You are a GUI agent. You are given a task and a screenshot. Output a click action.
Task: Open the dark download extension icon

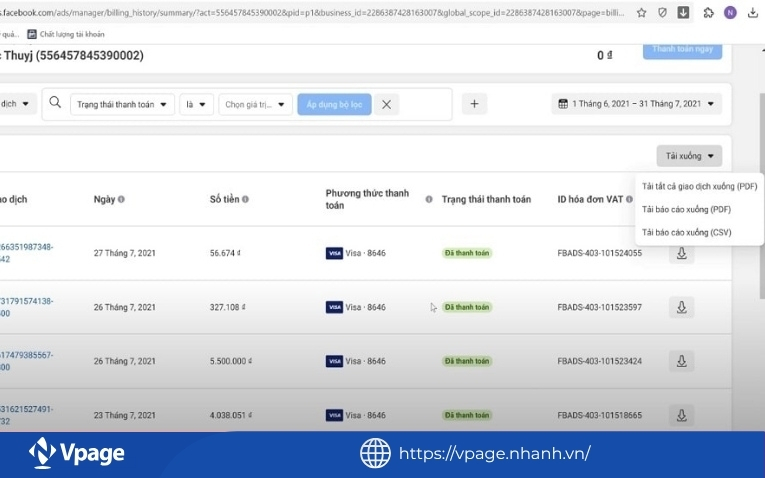683,13
